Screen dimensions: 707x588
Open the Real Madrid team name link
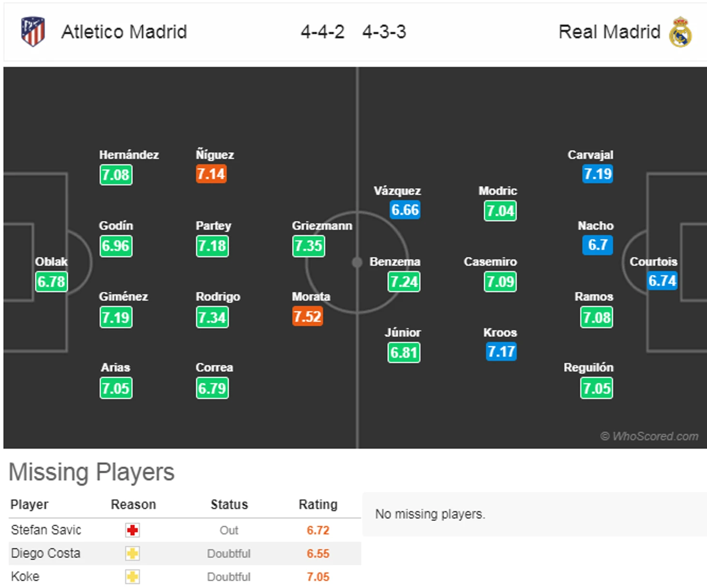(609, 32)
